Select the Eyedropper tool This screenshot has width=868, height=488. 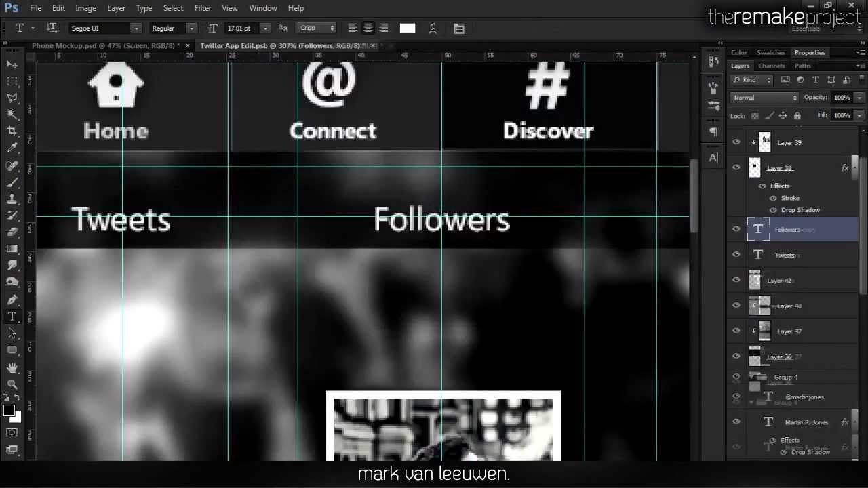12,148
